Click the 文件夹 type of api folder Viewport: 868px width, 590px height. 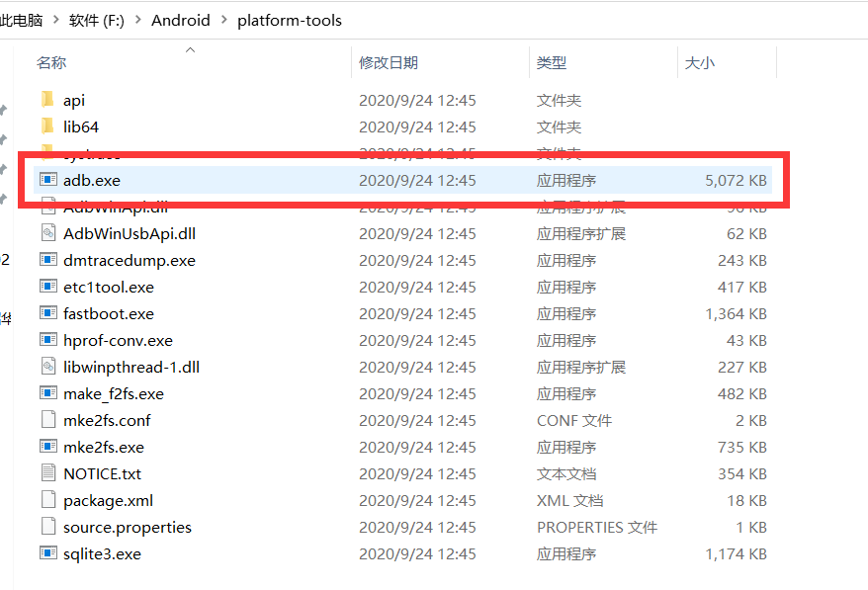coord(560,101)
